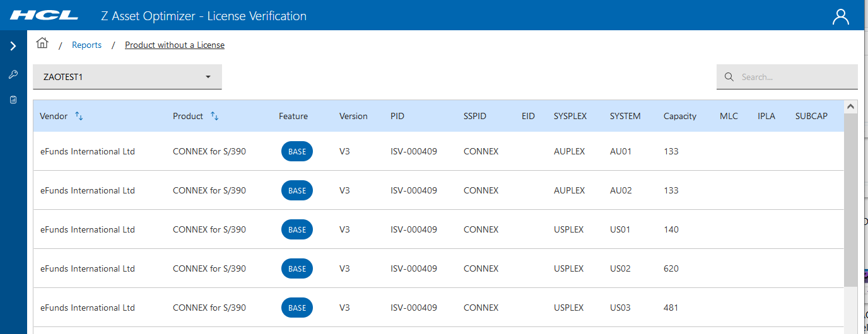Click the Capacity column header
This screenshot has height=334, width=868.
point(680,116)
